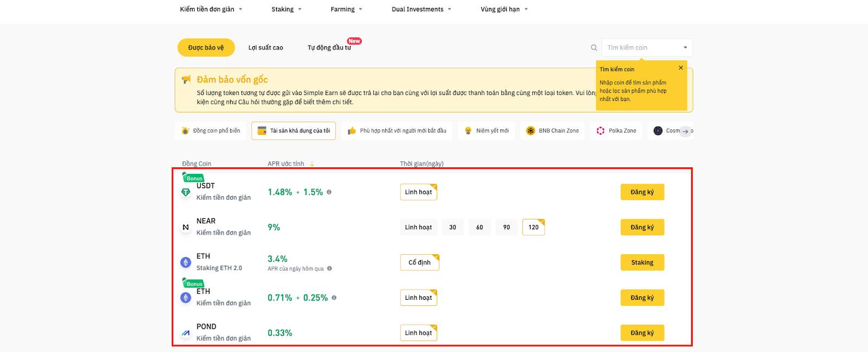Choose the 30 day duration for NEAR
868x352 pixels.
[453, 228]
